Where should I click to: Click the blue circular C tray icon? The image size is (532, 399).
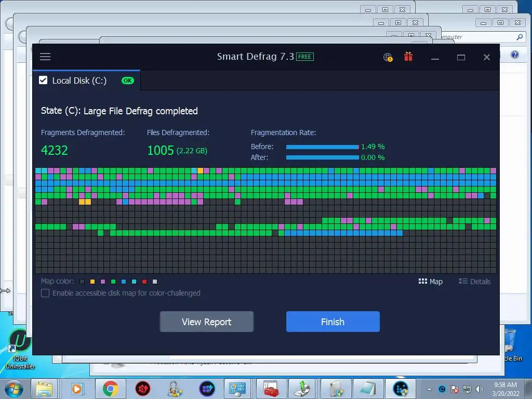[x=442, y=389]
